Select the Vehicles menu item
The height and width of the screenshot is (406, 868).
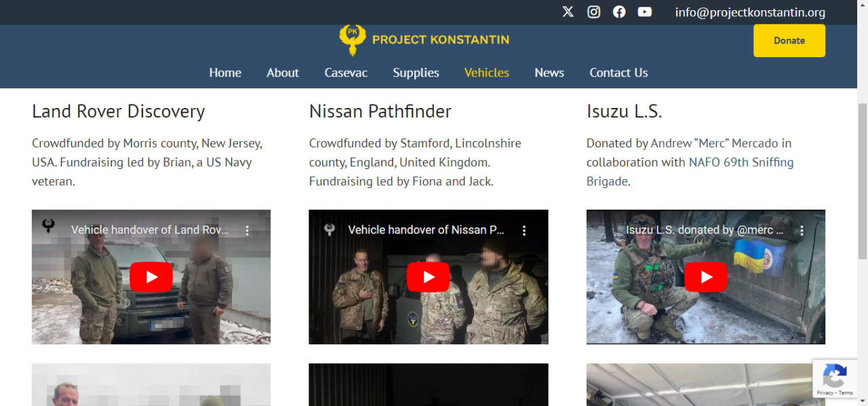point(487,73)
